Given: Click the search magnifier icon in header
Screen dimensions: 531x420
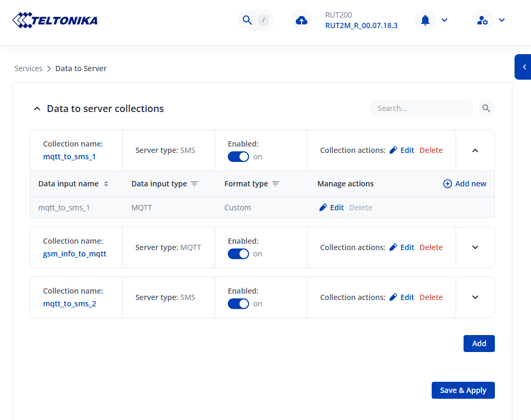Looking at the screenshot, I should (x=247, y=20).
